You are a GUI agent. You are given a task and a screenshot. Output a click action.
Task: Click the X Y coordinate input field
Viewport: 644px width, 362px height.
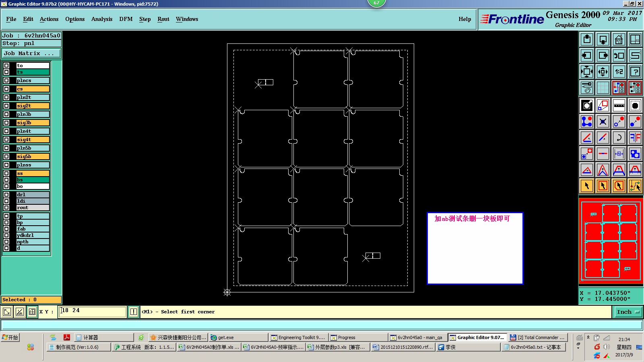coord(93,311)
